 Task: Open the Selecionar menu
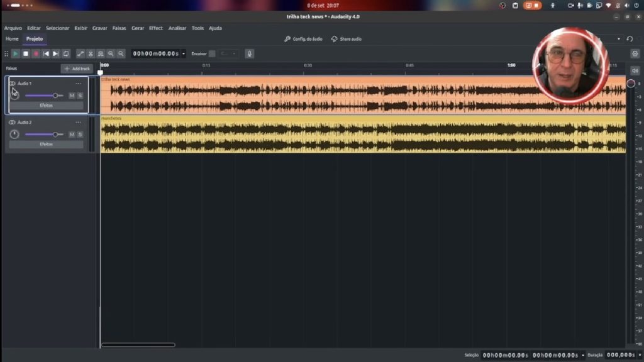click(57, 28)
